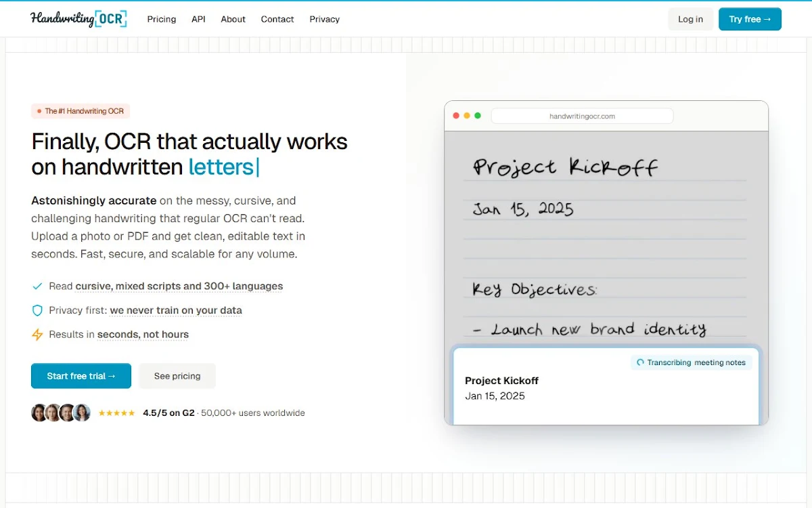Click the yellow dot in demo window
This screenshot has height=508, width=812.
(467, 116)
